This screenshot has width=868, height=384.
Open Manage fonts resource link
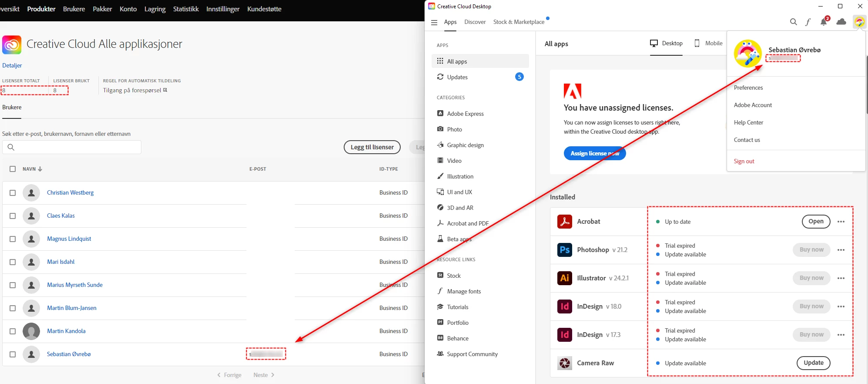(x=459, y=291)
